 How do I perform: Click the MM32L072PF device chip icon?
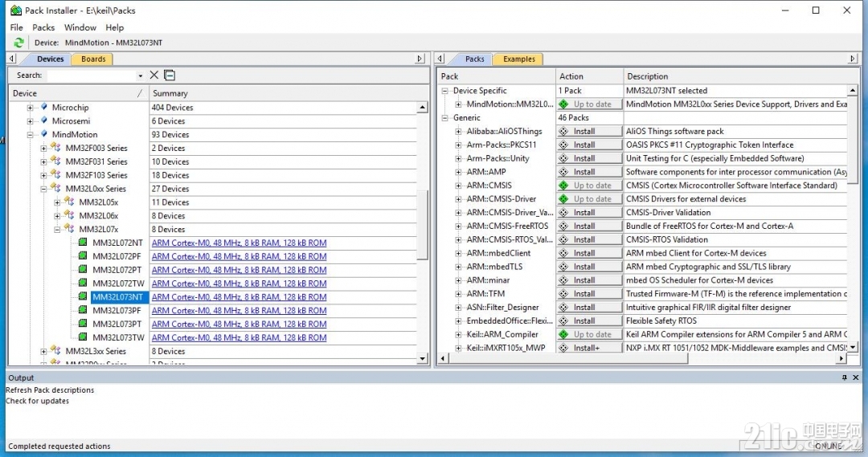point(83,255)
